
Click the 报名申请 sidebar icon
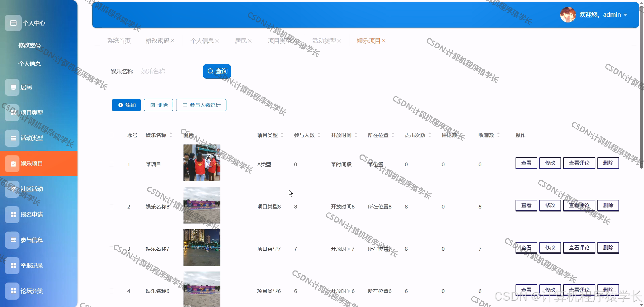point(12,214)
